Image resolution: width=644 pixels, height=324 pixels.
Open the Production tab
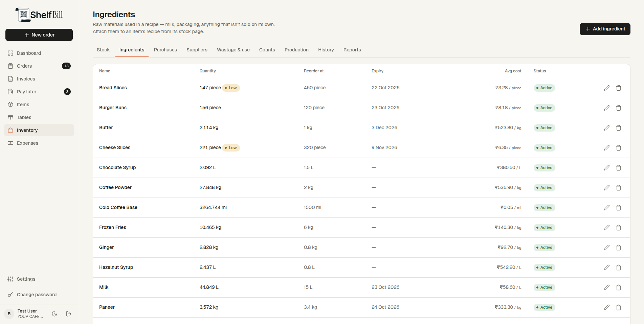click(296, 50)
